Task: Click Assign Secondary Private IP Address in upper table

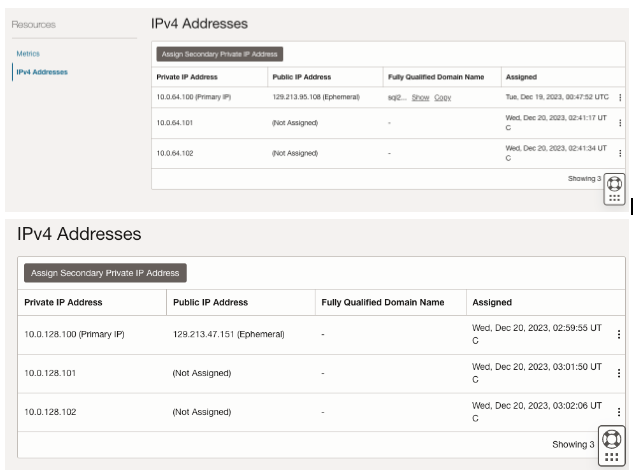Action: pyautogui.click(x=220, y=54)
